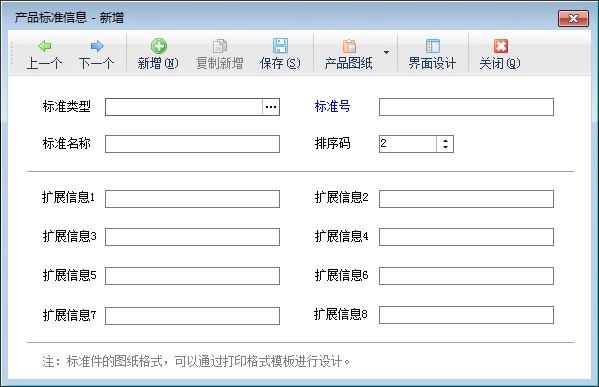Click the 排序码 number field
Screen dimensions: 599x387
(408, 144)
